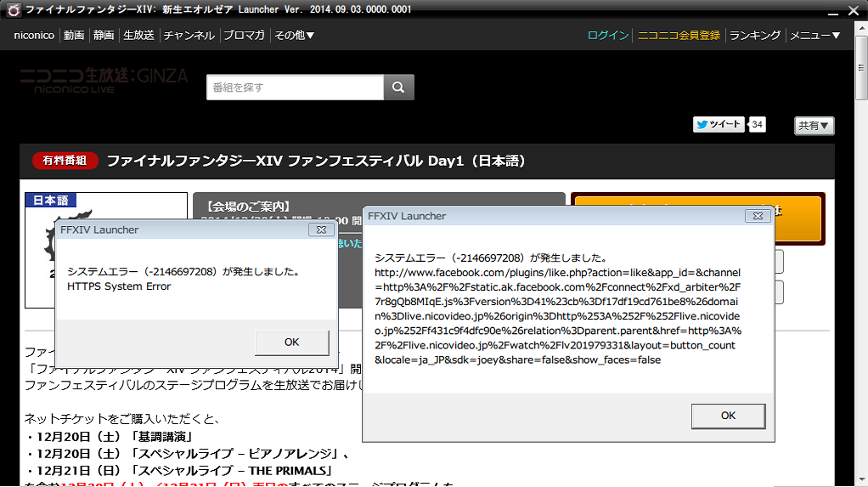
Task: Click the 有料番組 red badge
Action: (x=65, y=161)
